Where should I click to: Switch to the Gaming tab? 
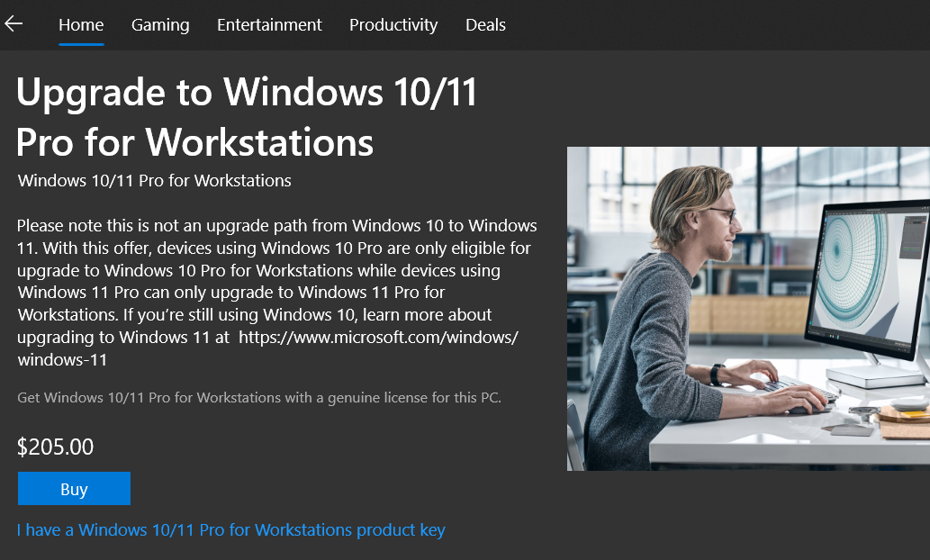160,25
